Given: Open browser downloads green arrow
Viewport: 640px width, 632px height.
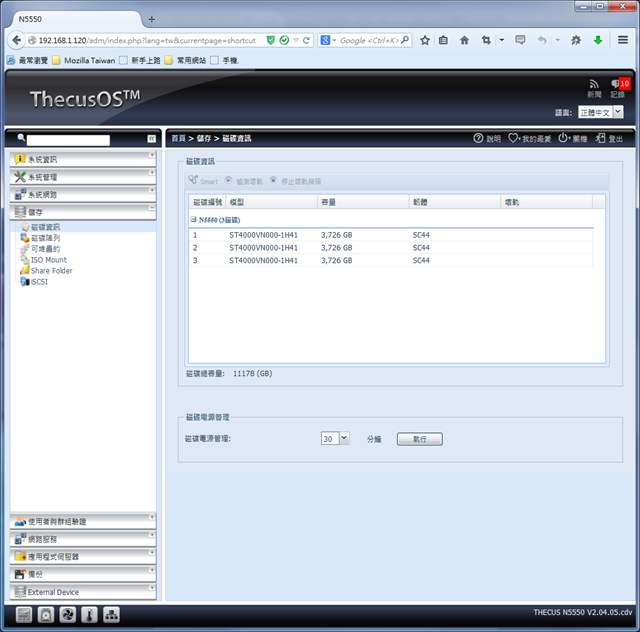Looking at the screenshot, I should click(x=598, y=40).
